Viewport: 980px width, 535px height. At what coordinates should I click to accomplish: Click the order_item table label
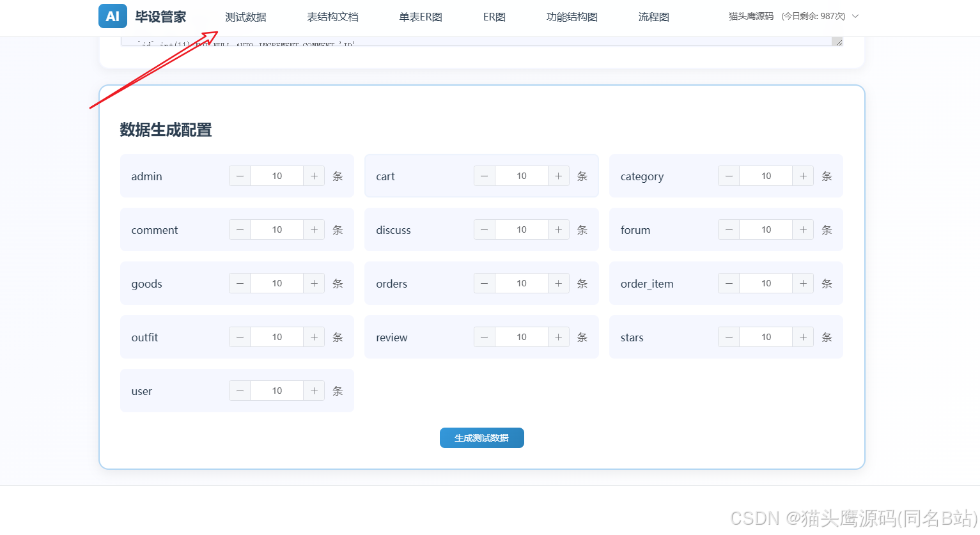click(647, 284)
